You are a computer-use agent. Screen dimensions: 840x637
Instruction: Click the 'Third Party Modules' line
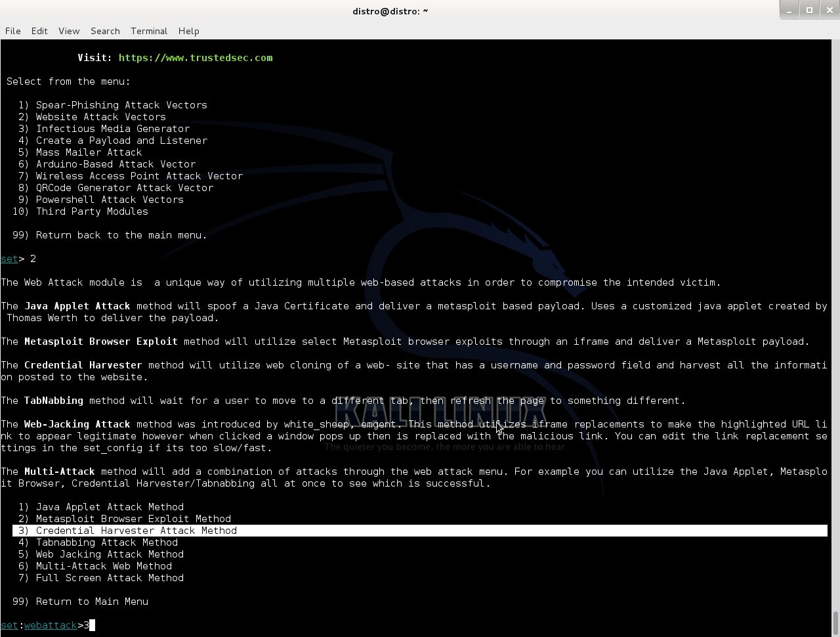click(x=80, y=211)
